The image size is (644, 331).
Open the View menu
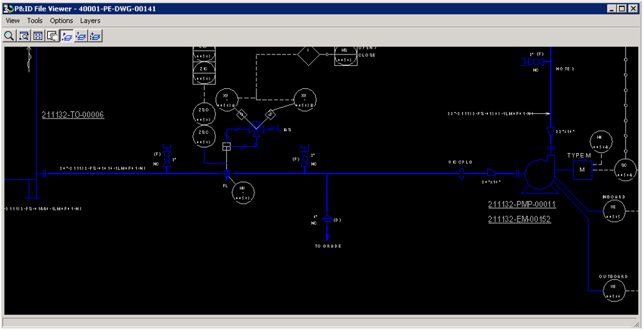click(13, 20)
